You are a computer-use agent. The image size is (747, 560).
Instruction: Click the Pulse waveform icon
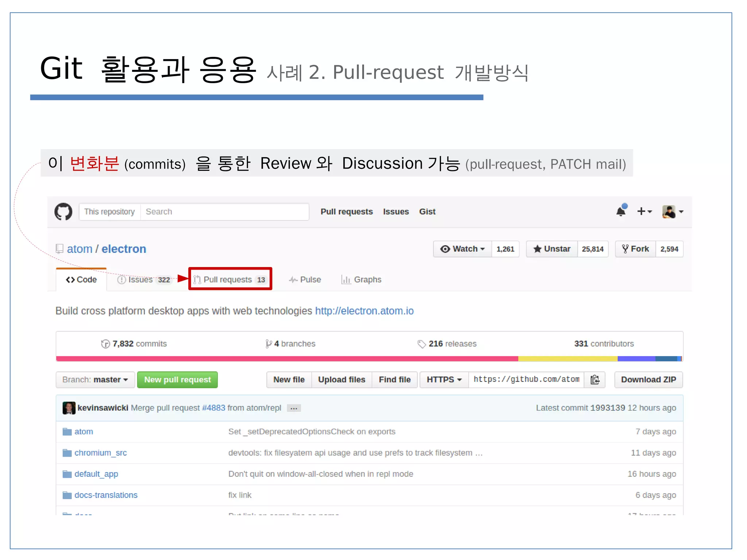click(293, 280)
